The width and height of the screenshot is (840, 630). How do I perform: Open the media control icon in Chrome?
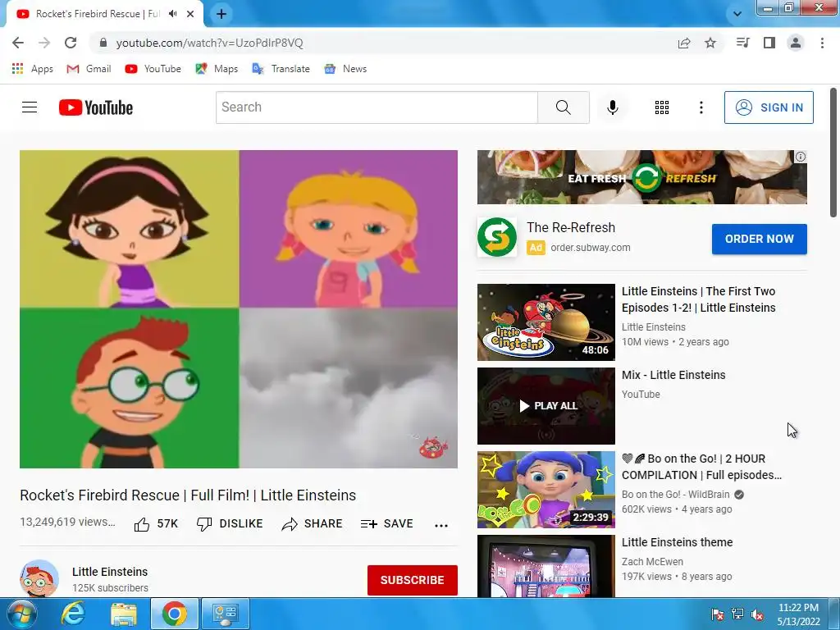point(742,43)
